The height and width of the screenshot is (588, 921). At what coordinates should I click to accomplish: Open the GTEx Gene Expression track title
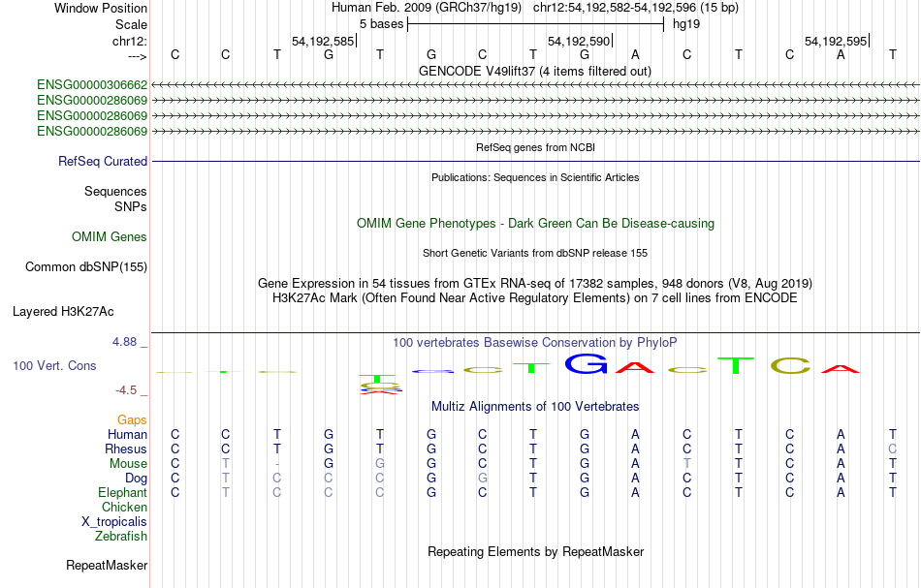[x=535, y=284]
